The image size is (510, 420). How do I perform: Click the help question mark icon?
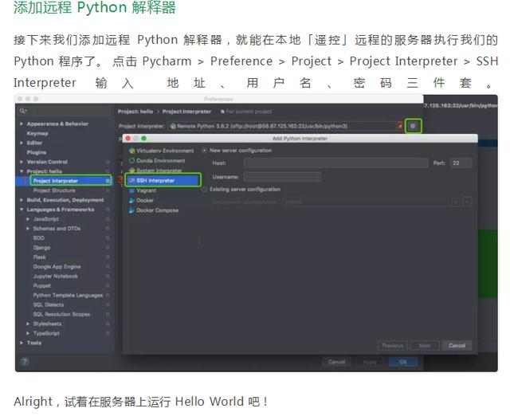pos(25,362)
